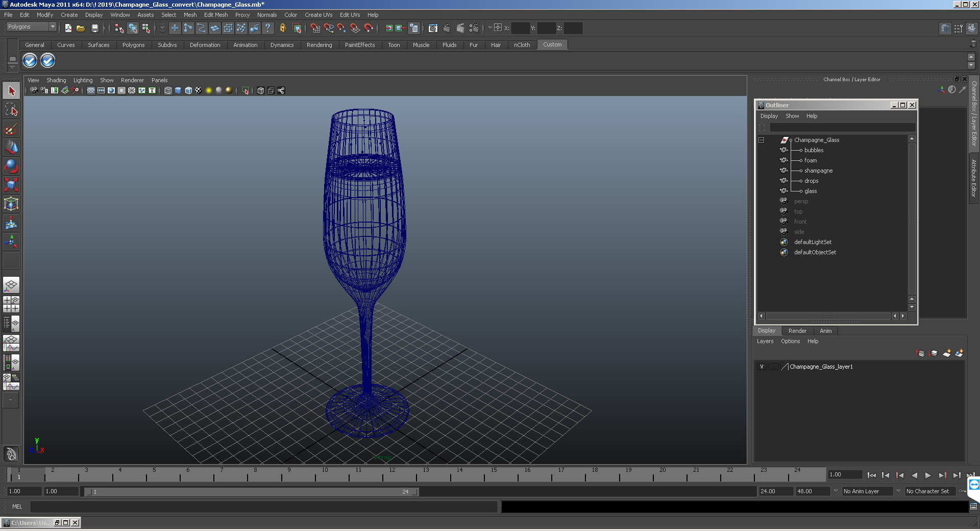The image size is (980, 531).
Task: Pick the Rotate tool in the toolbox
Action: (x=11, y=166)
